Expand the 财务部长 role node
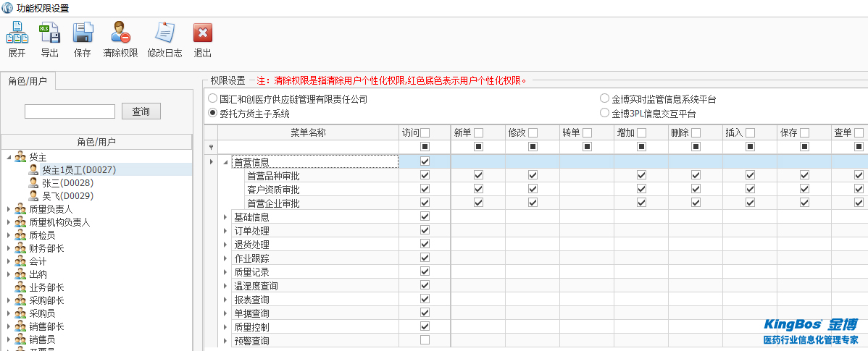 coord(9,248)
